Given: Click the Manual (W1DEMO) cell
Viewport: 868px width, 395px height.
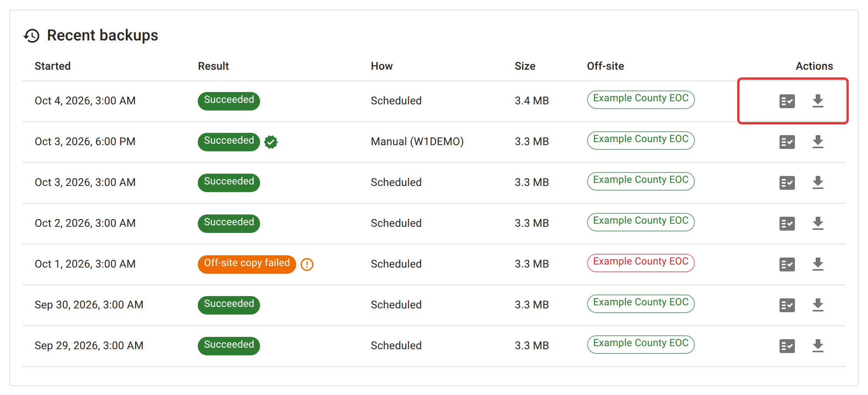Looking at the screenshot, I should pyautogui.click(x=417, y=142).
